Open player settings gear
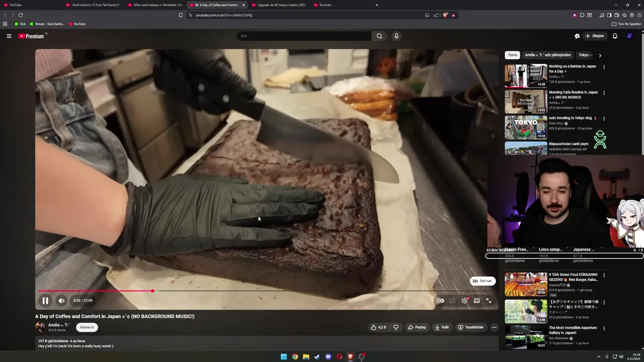The width and height of the screenshot is (644, 362). coord(465,301)
